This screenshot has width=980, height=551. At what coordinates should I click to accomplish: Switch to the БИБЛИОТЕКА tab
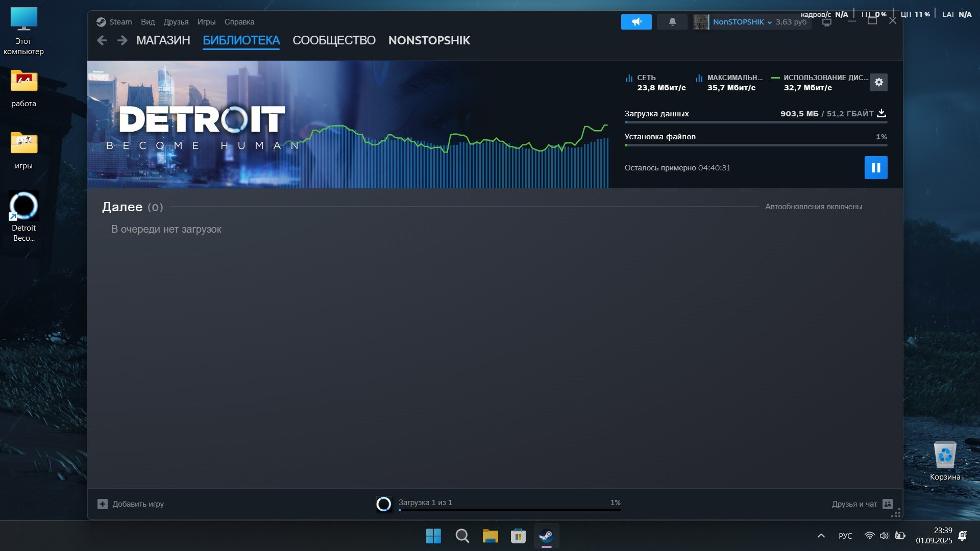click(x=241, y=40)
